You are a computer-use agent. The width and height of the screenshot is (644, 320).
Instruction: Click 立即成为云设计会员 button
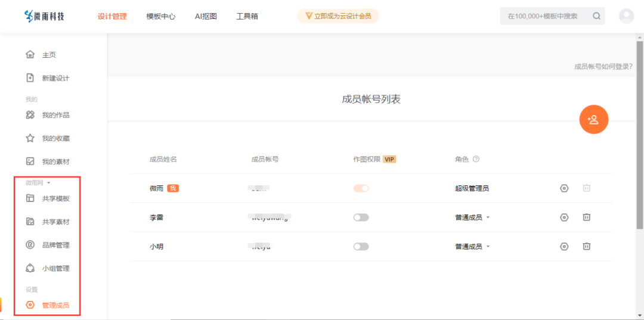[338, 16]
